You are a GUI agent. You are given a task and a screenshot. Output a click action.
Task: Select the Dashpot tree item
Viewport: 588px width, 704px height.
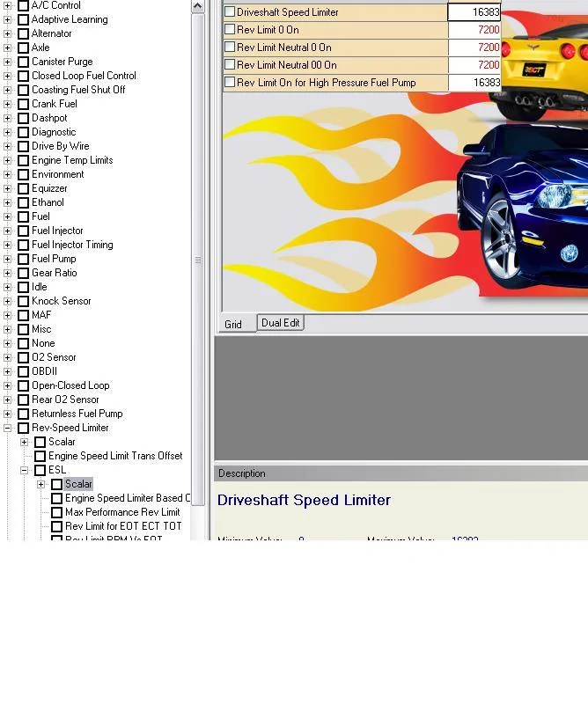49,118
